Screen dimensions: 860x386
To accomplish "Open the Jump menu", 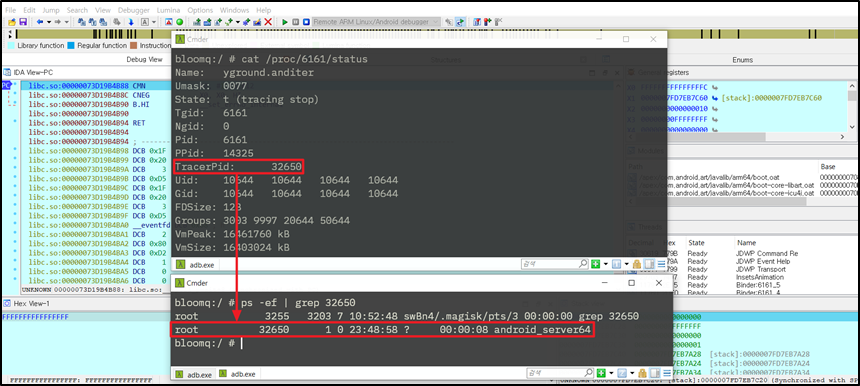I will coord(51,10).
